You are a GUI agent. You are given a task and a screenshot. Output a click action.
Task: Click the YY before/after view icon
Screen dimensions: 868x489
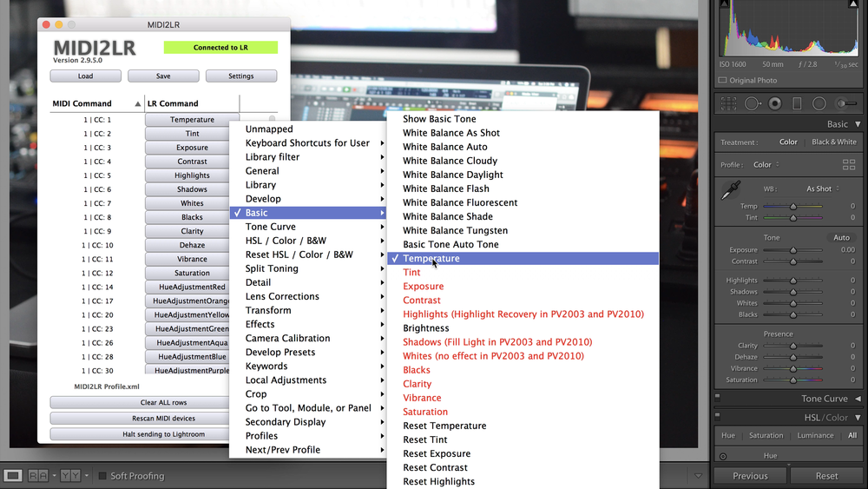click(70, 476)
